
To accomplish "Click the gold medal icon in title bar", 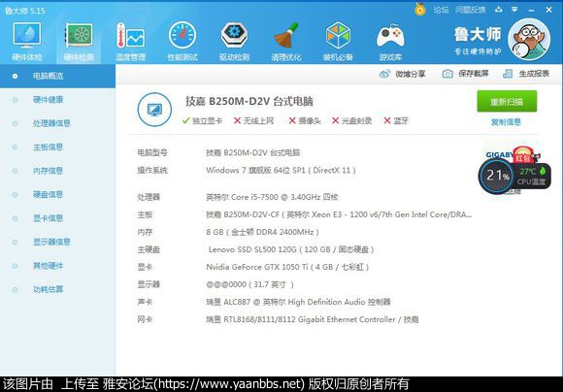I will click(419, 10).
